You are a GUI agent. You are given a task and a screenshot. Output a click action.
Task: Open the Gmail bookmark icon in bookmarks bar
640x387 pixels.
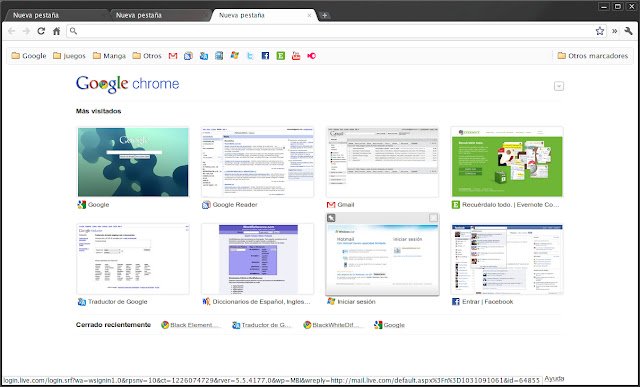click(173, 56)
